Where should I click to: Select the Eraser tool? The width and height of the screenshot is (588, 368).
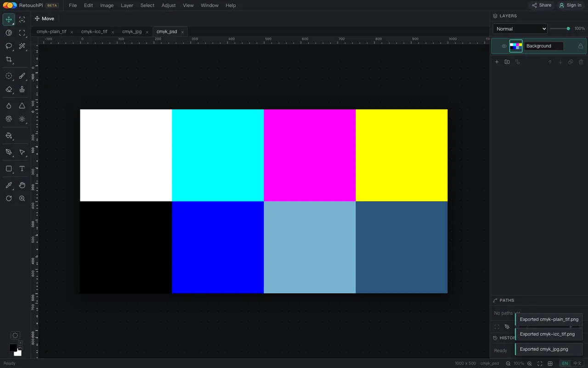[9, 89]
